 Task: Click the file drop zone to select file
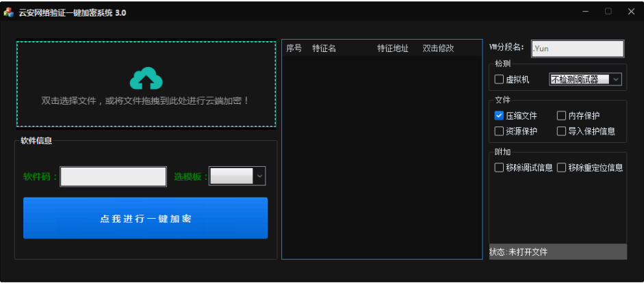(146, 84)
